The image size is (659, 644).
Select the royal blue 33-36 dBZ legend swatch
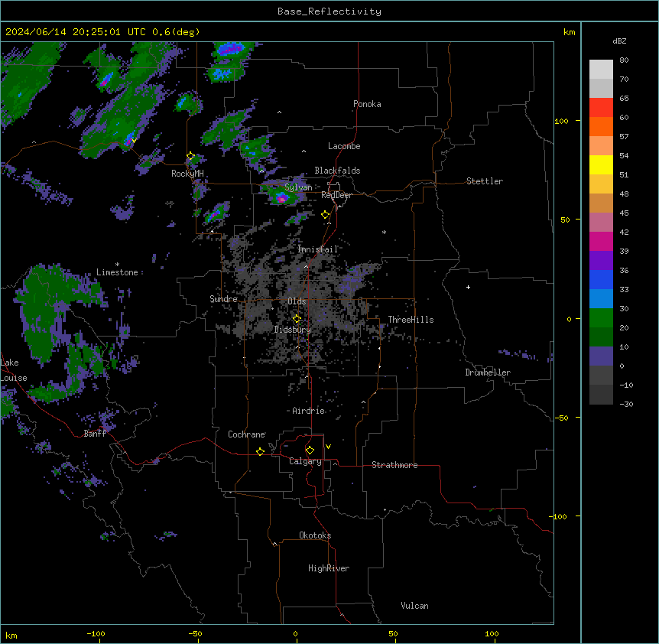[601, 279]
